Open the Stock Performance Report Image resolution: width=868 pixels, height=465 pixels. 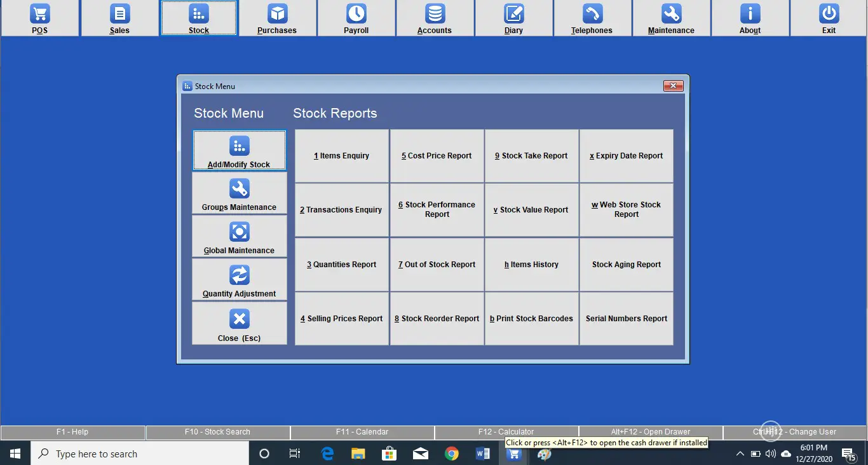click(x=437, y=210)
